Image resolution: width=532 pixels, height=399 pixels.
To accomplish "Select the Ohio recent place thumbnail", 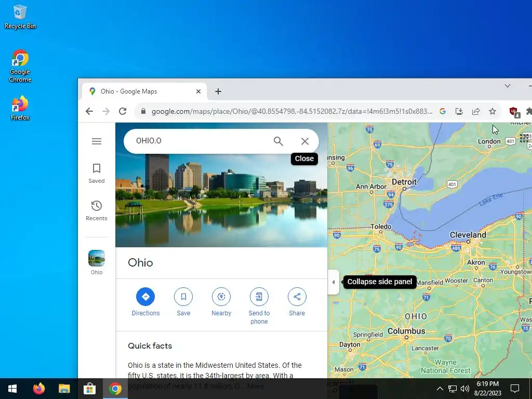I will pyautogui.click(x=96, y=262).
